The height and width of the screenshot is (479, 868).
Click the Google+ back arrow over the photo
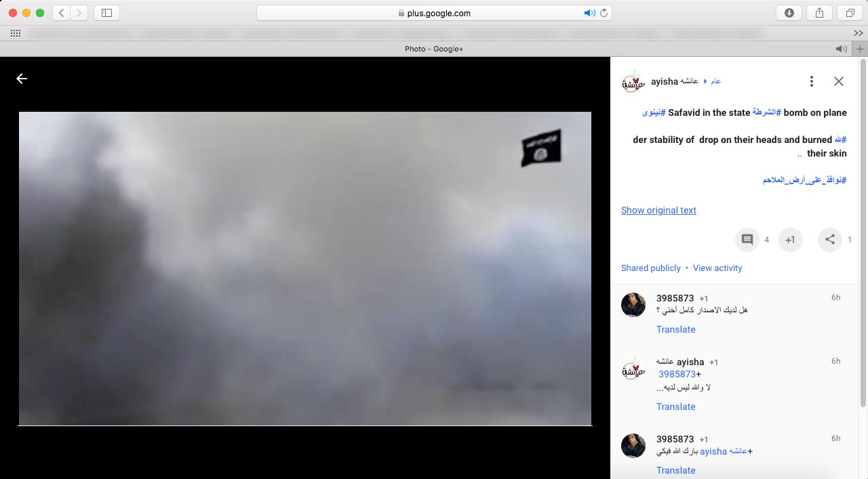tap(22, 79)
